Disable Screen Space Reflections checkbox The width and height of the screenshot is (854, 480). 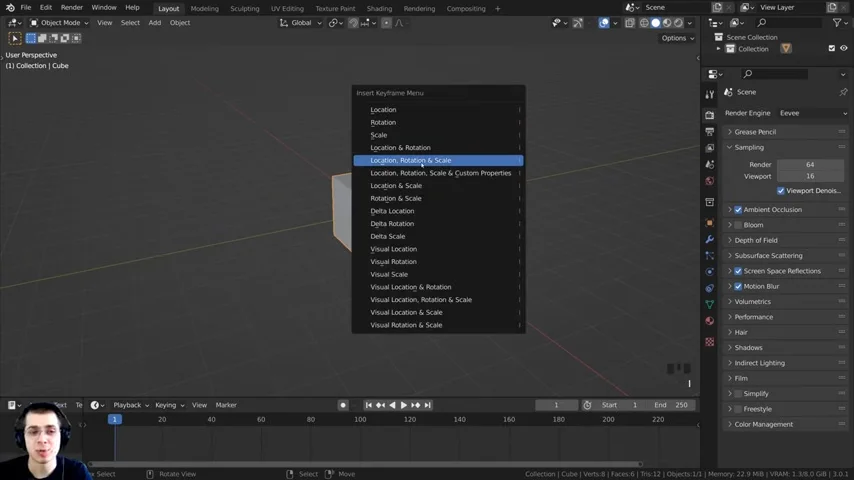[x=738, y=271]
